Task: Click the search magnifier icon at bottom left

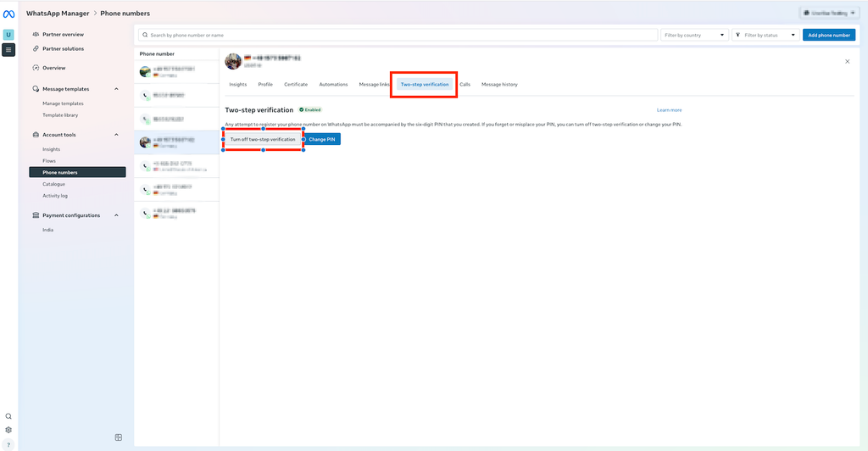Action: click(8, 416)
